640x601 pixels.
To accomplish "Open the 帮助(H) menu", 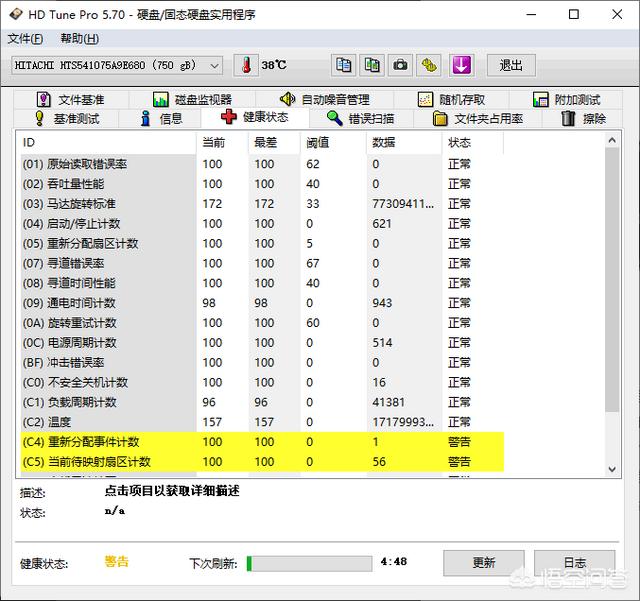I will [x=80, y=39].
